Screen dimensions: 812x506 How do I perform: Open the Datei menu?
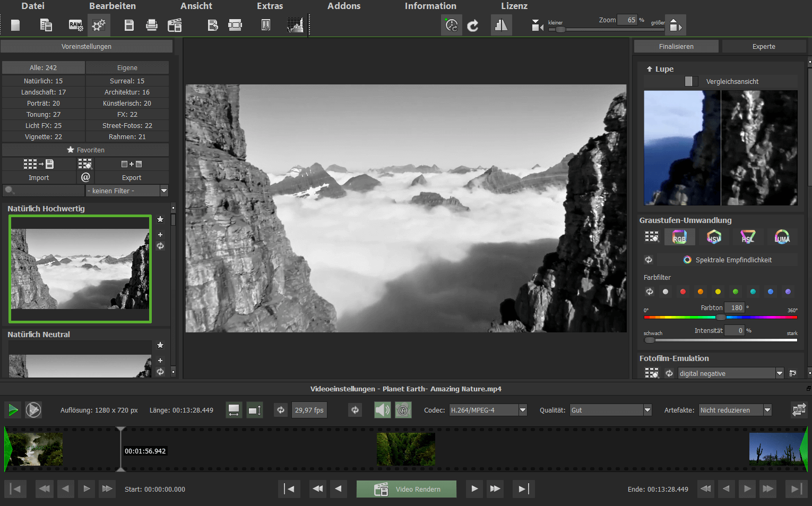coord(33,6)
